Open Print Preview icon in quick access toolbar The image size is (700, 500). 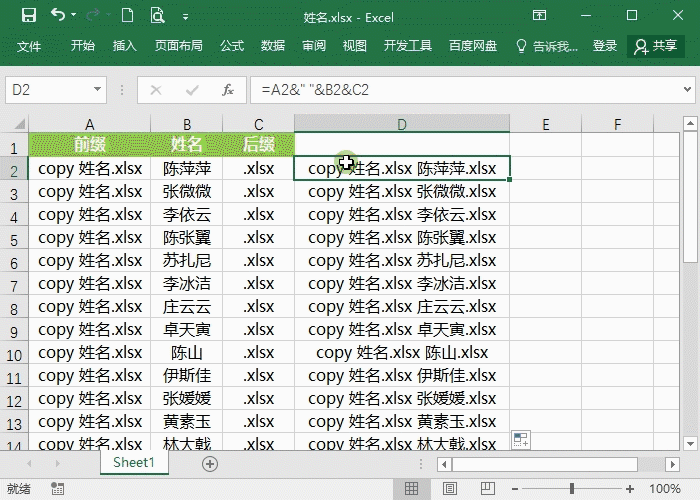pyautogui.click(x=157, y=16)
